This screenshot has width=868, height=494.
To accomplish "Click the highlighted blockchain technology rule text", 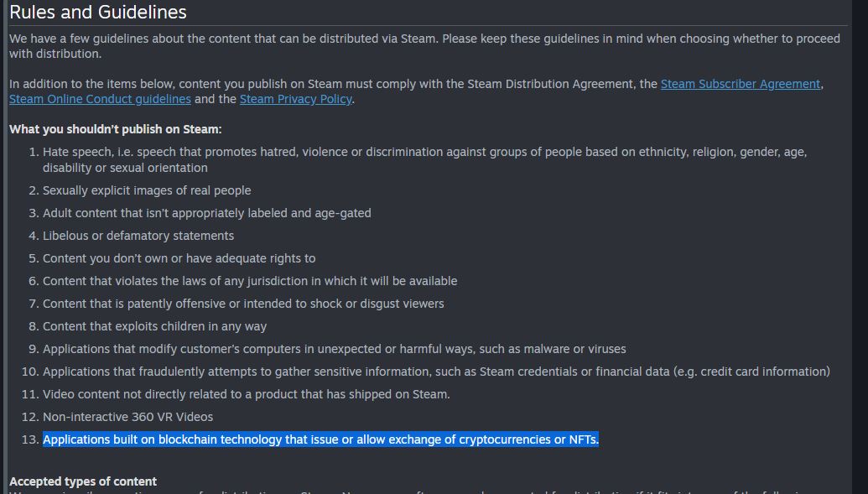I will coord(320,439).
